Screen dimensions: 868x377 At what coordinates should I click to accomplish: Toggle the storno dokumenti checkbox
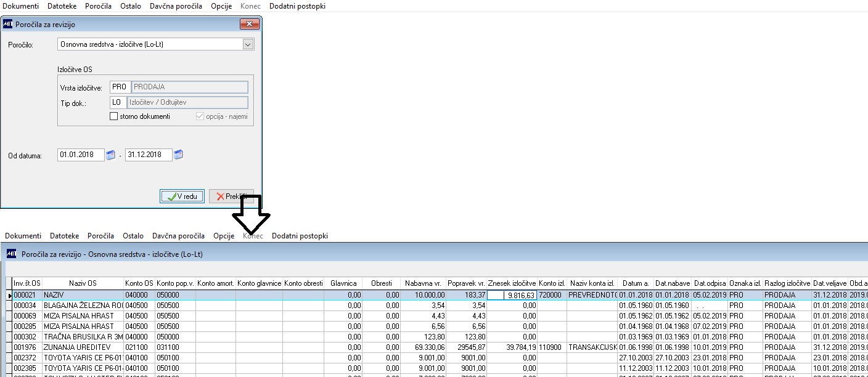[x=113, y=116]
